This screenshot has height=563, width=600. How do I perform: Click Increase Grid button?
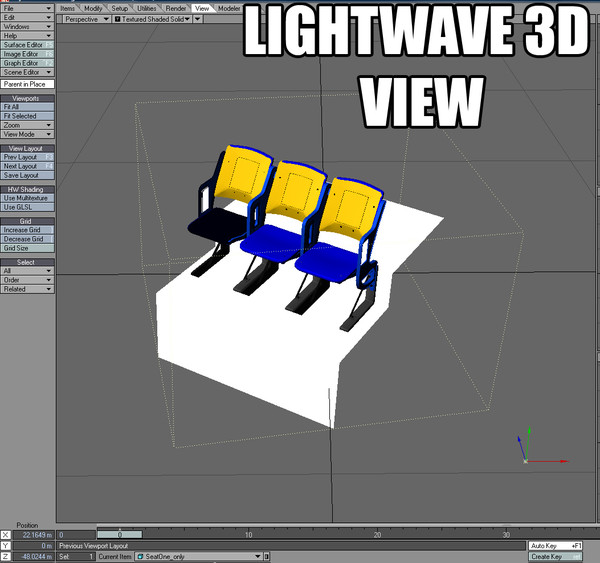[x=27, y=230]
